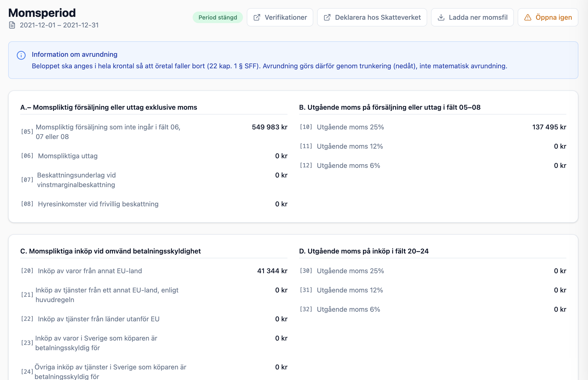Viewport: 588px width, 380px height.
Task: Click the Momspliktiga uttag row label
Action: click(x=68, y=156)
